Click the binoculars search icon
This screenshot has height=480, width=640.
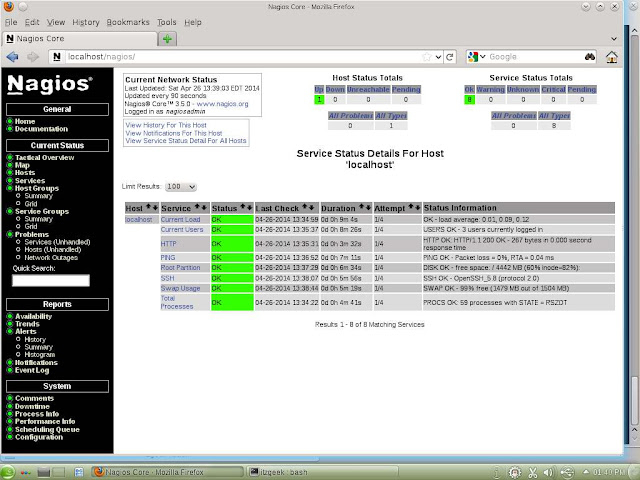tap(590, 57)
